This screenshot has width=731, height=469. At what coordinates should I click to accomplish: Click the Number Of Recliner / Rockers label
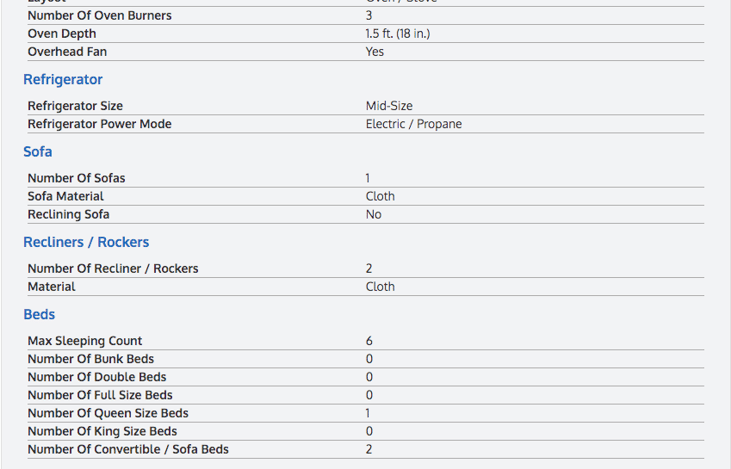point(113,268)
